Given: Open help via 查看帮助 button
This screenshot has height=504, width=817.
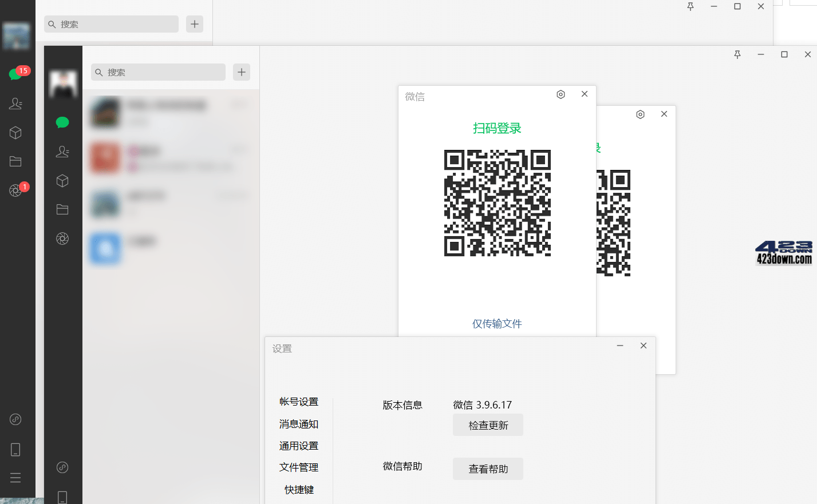Looking at the screenshot, I should tap(488, 469).
